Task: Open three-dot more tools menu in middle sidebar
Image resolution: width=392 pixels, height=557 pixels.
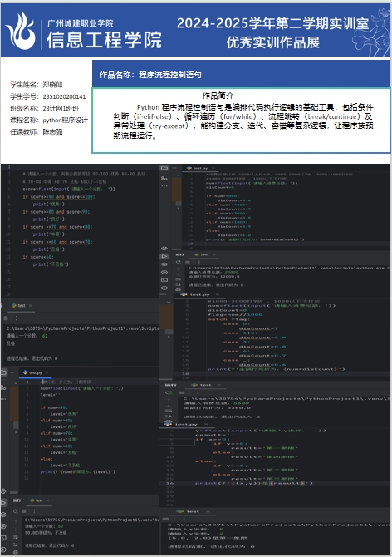Action: pos(164,185)
